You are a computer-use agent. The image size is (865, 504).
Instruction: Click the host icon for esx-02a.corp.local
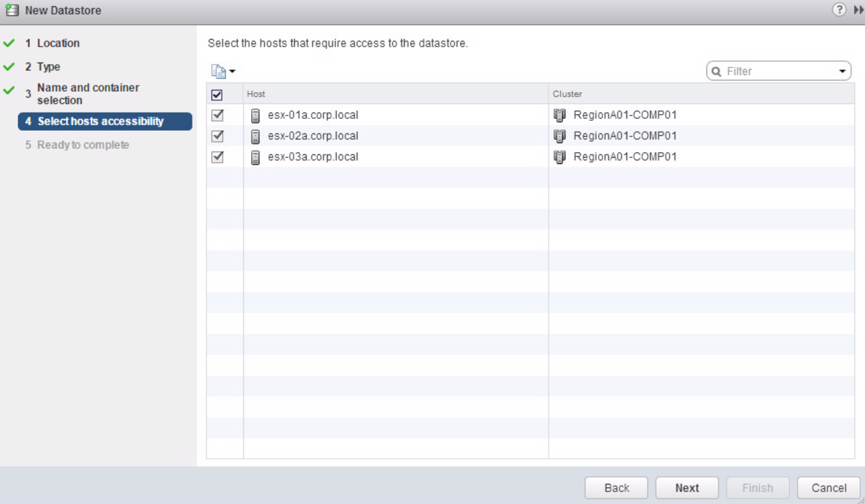pyautogui.click(x=255, y=136)
